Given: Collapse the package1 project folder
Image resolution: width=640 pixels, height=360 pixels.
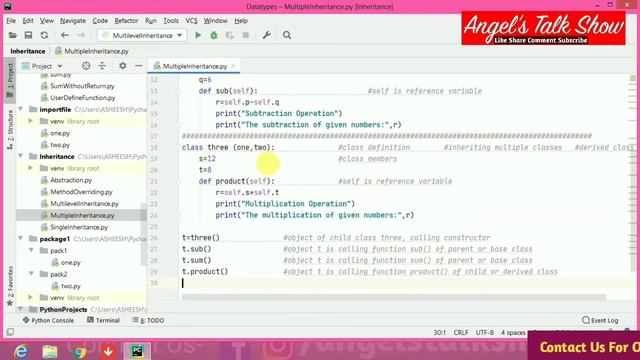Looking at the screenshot, I should (20, 239).
